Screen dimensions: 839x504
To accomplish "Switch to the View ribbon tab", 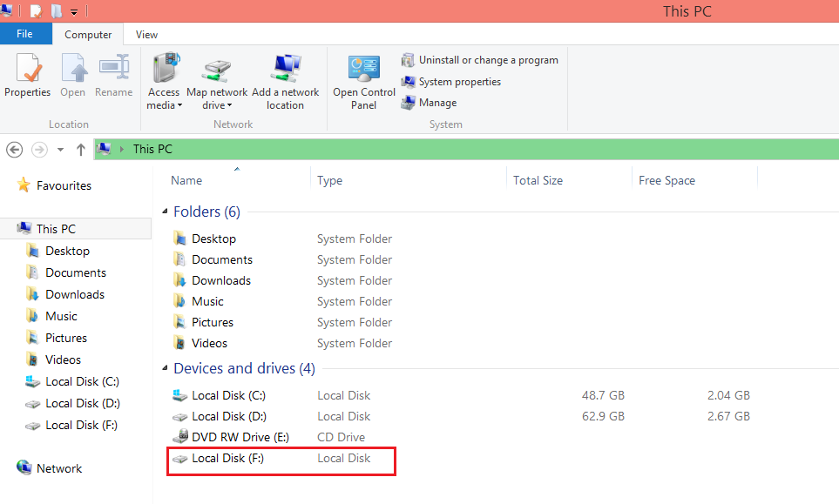I will tap(146, 34).
